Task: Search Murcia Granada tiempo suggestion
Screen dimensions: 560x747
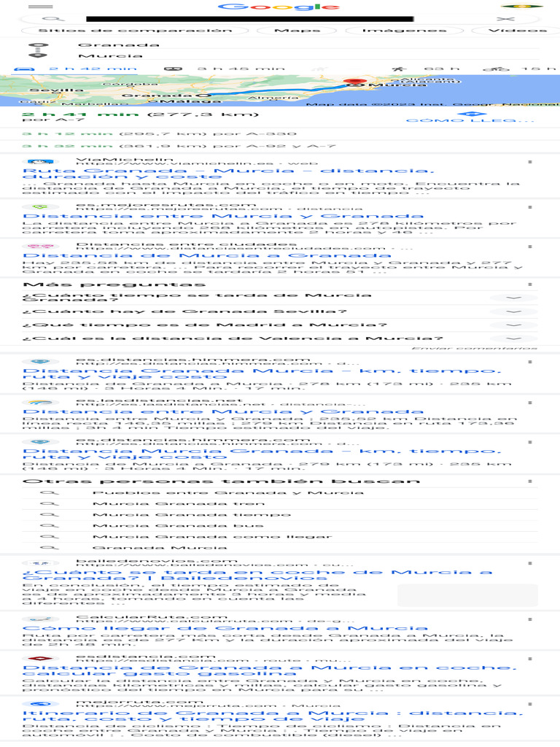Action: tap(280, 514)
